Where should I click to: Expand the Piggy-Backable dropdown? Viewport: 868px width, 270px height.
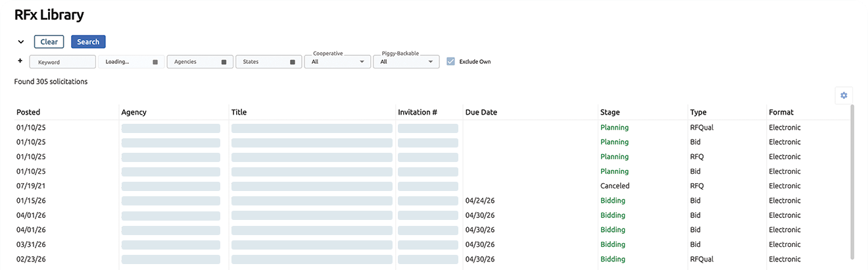406,62
